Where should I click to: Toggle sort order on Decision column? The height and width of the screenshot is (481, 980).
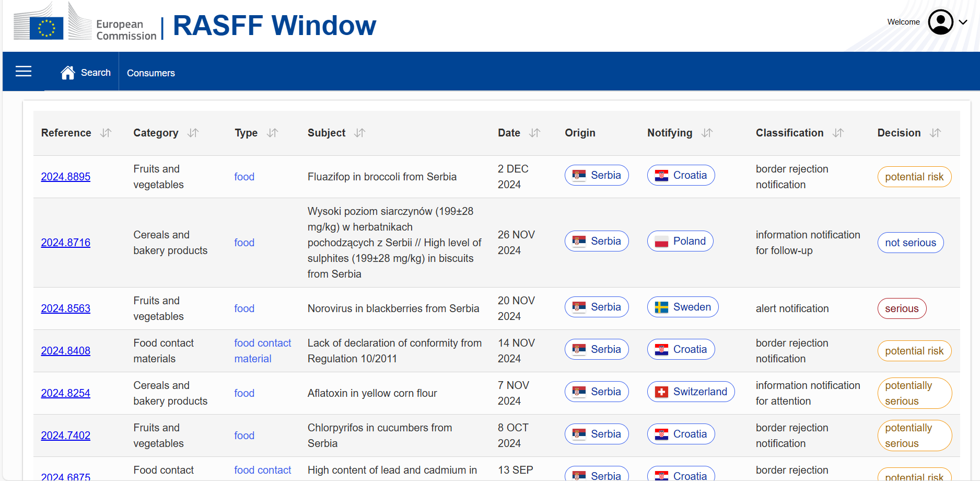pyautogui.click(x=935, y=133)
